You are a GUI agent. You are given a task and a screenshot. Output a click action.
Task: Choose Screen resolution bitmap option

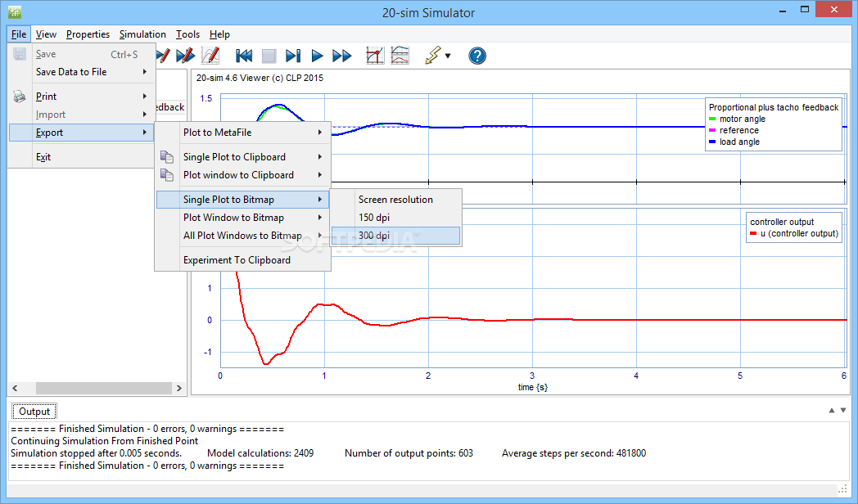click(x=395, y=200)
